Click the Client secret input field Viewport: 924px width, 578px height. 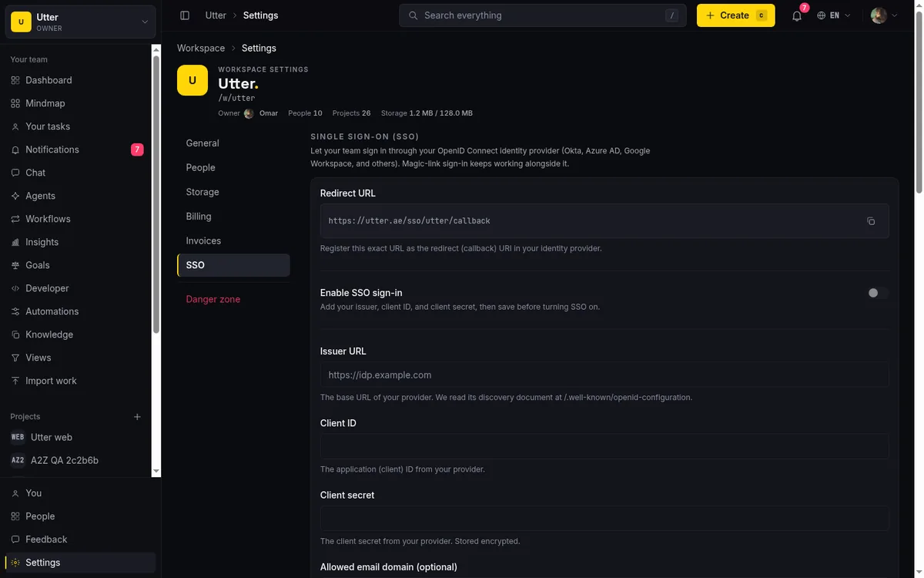(x=604, y=519)
